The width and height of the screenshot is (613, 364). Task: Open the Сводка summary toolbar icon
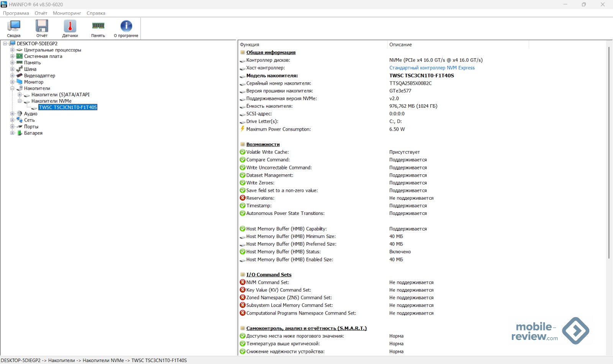[x=14, y=26]
